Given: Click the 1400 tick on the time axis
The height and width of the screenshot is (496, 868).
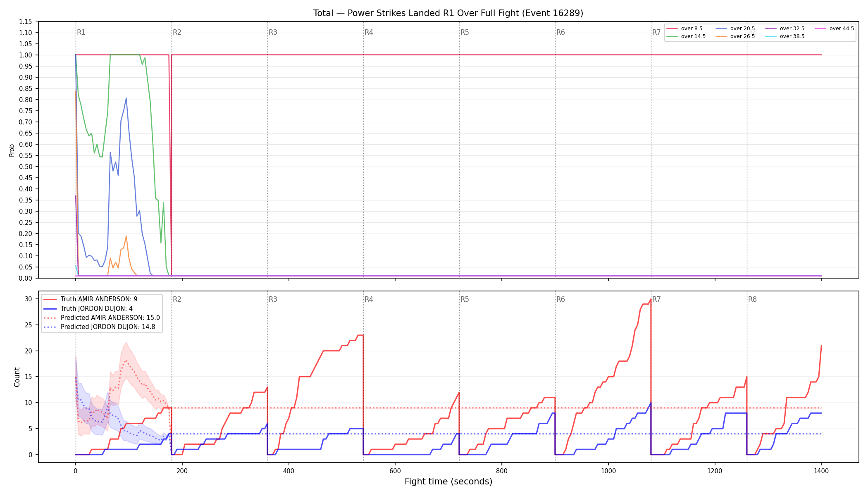Looking at the screenshot, I should point(821,471).
